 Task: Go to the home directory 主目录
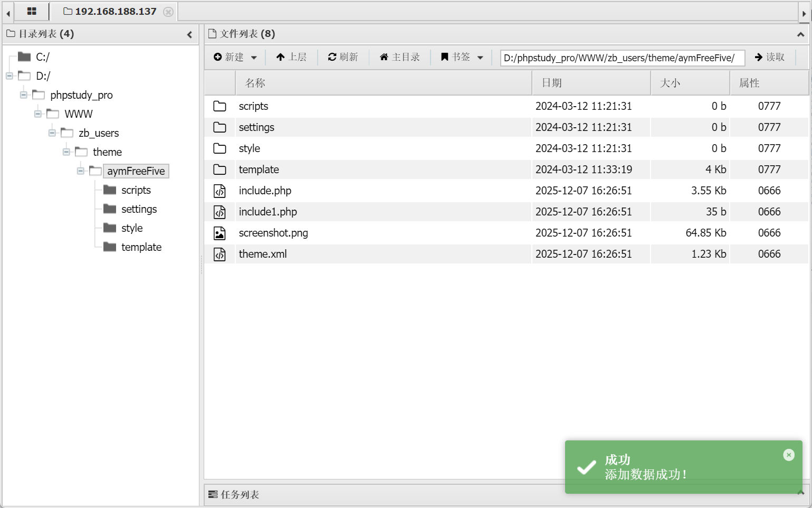[x=399, y=57]
